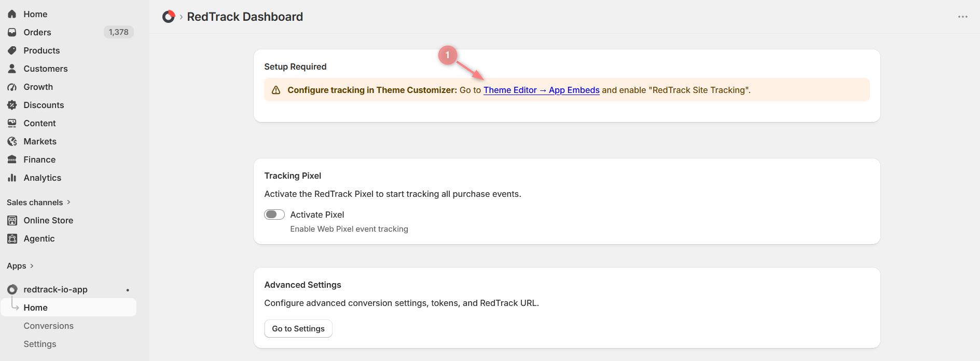Click the Activate Pixel label

coord(317,215)
